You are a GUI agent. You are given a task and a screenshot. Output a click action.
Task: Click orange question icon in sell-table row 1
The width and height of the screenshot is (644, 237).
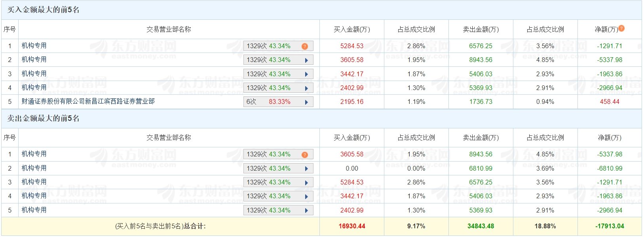[x=305, y=155]
